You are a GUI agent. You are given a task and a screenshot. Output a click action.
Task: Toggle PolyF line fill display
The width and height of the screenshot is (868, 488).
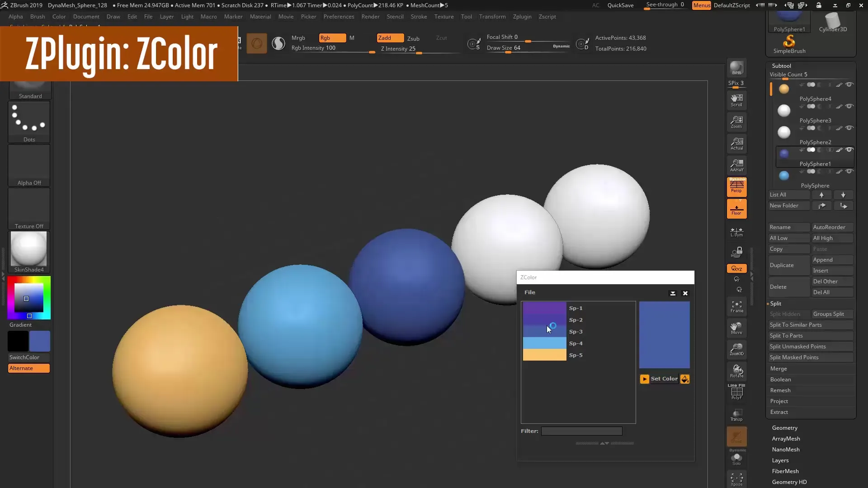click(736, 392)
